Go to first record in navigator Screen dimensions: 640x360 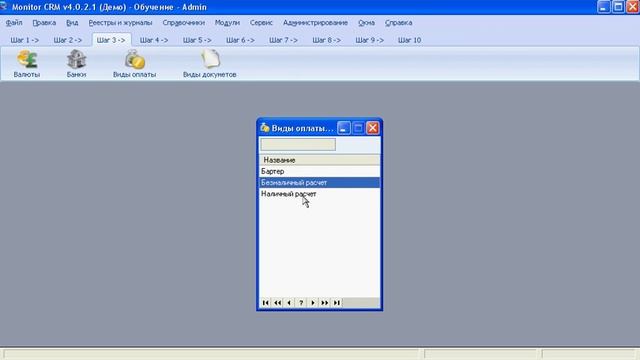pos(265,302)
